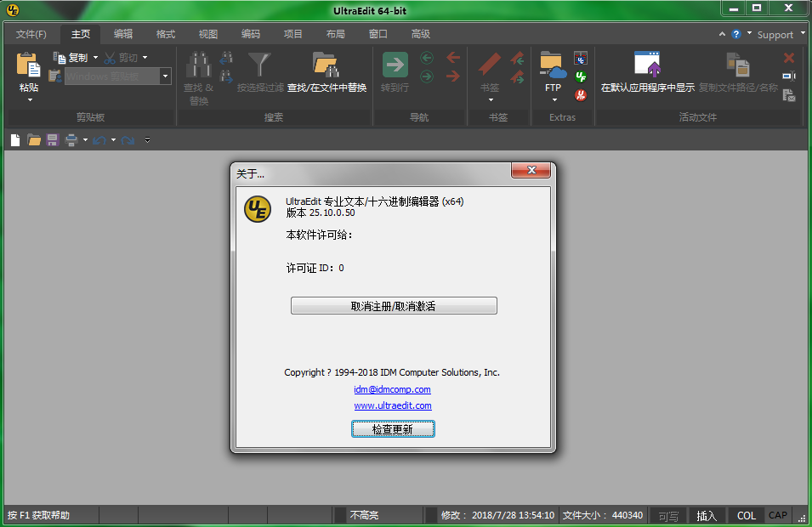Switch to the Edit (编辑) ribbon tab
Viewport: 812px width, 527px height.
click(123, 34)
